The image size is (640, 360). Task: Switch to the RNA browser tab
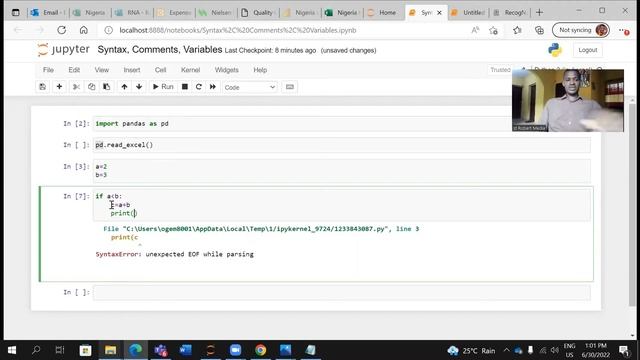[x=132, y=13]
